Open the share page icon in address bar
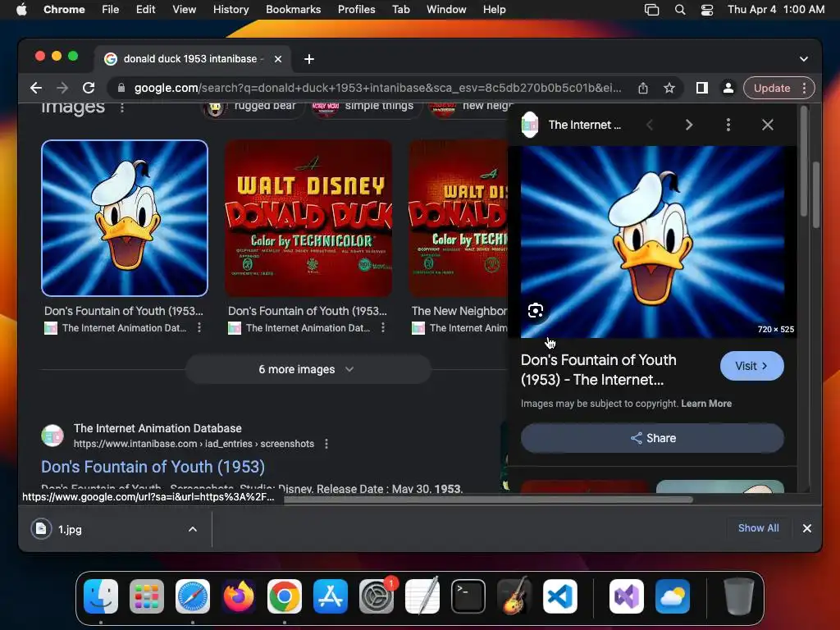840x630 pixels. click(x=643, y=88)
